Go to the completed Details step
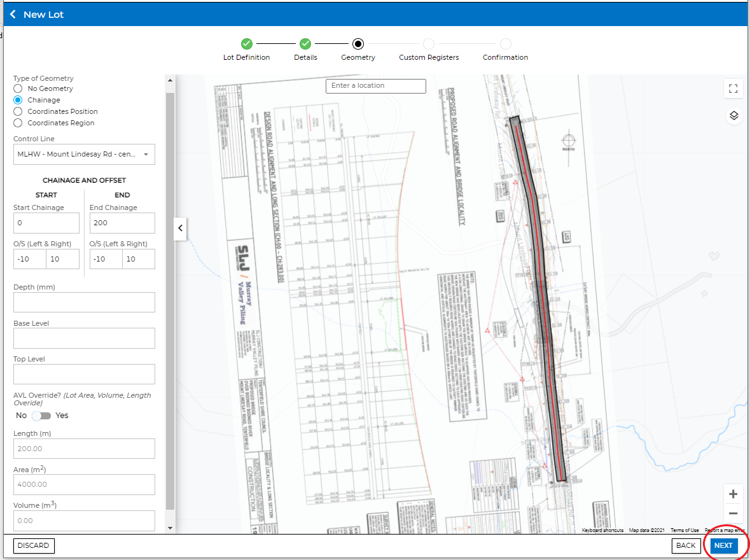The image size is (750, 560). pyautogui.click(x=305, y=44)
